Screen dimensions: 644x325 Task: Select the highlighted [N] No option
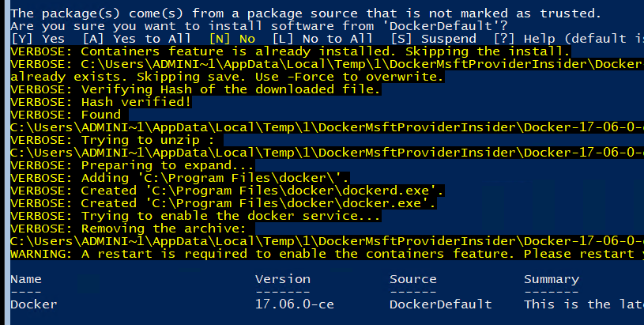point(232,39)
